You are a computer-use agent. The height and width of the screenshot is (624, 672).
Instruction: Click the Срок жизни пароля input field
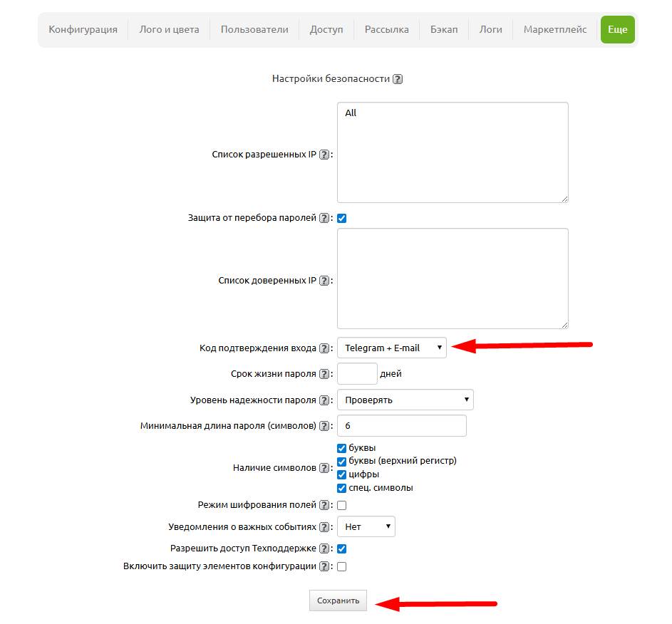(357, 374)
